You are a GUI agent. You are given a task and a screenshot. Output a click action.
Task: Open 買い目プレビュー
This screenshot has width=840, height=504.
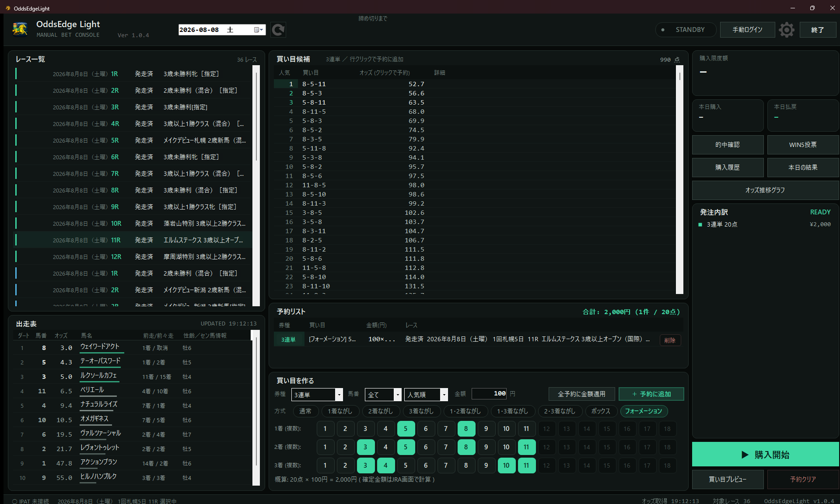(728, 479)
